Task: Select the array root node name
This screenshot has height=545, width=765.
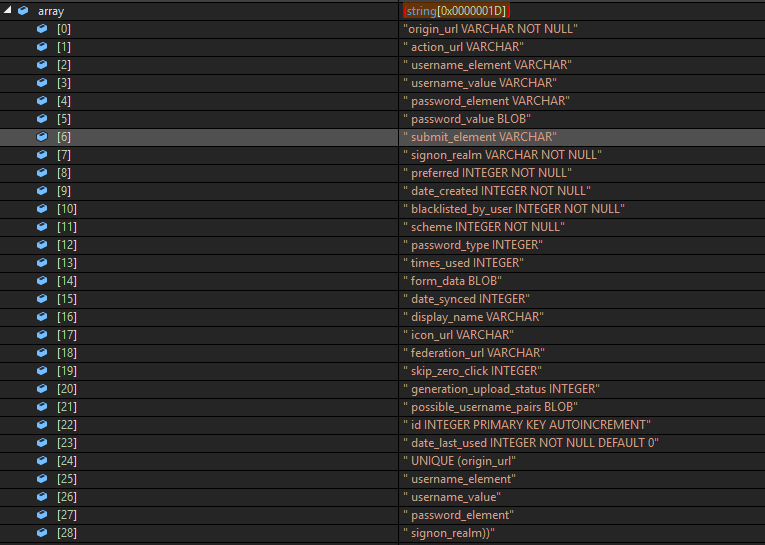Action: 50,10
